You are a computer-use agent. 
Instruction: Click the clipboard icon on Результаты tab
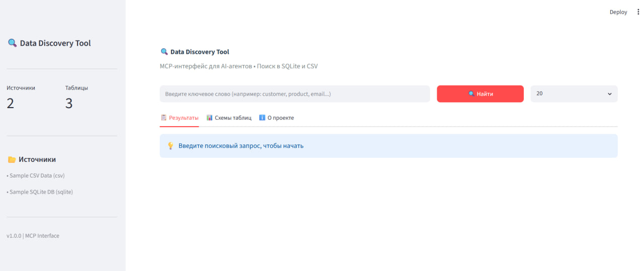pyautogui.click(x=164, y=118)
